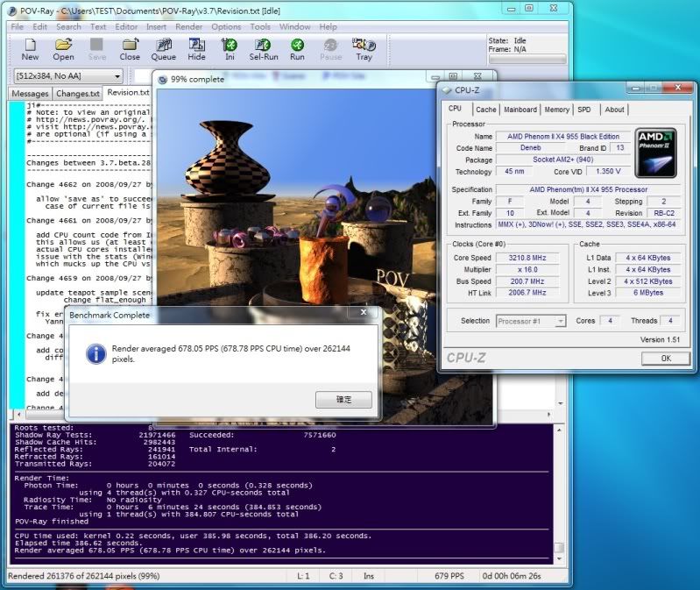This screenshot has width=700, height=590.
Task: Open the Text menu
Action: coord(98,27)
